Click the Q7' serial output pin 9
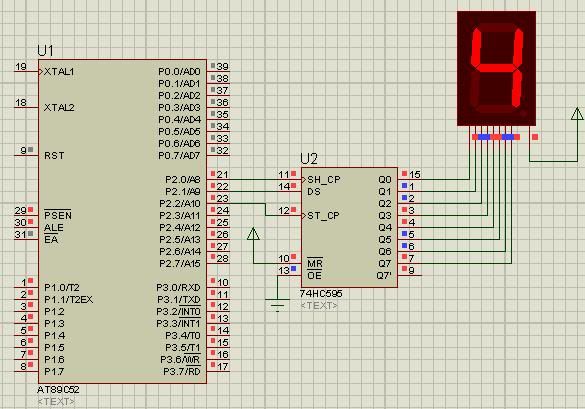 tap(409, 275)
